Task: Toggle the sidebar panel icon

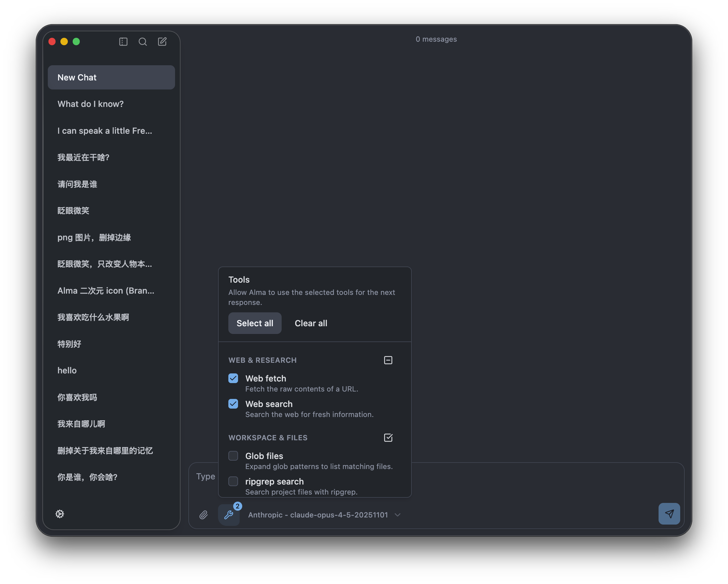Action: (x=123, y=42)
